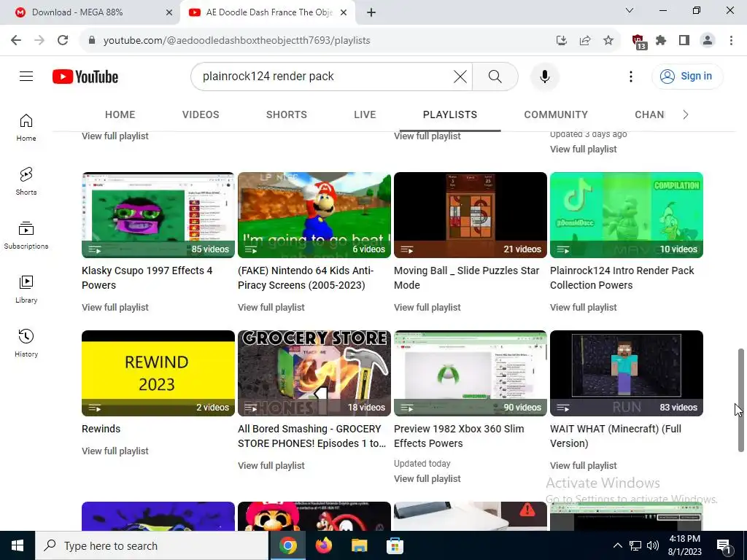Viewport: 747px width, 560px height.
Task: View full playlist under Rewinds
Action: click(115, 451)
